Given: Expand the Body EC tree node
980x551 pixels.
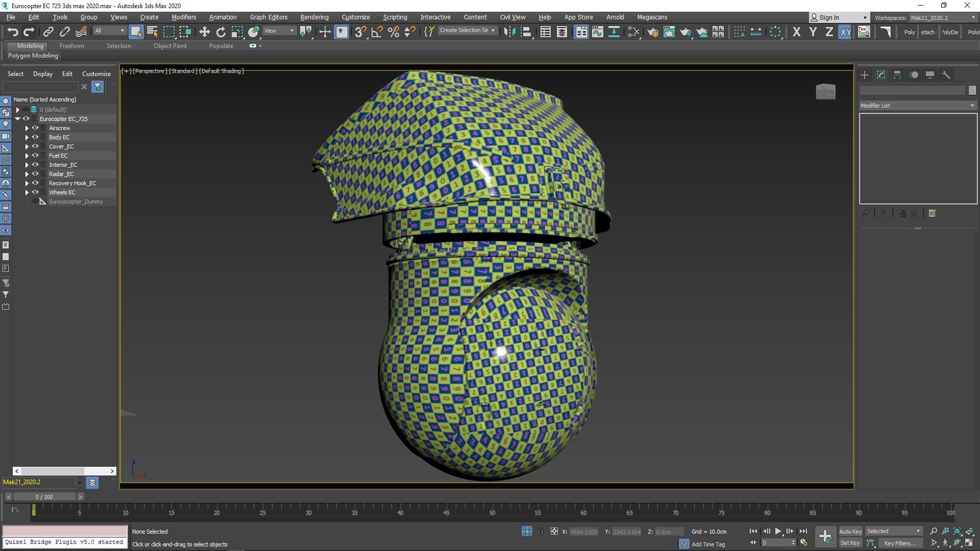Looking at the screenshot, I should pyautogui.click(x=27, y=137).
